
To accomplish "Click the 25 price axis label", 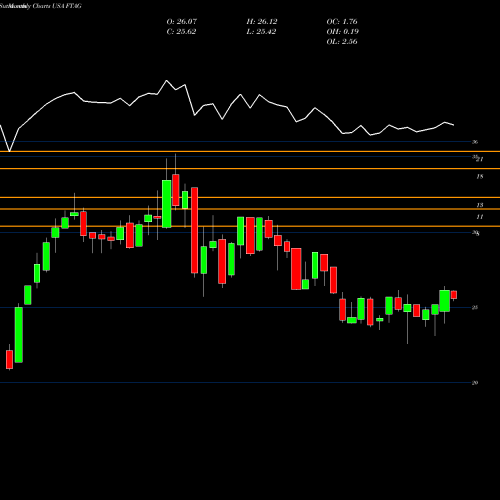I will (475, 307).
